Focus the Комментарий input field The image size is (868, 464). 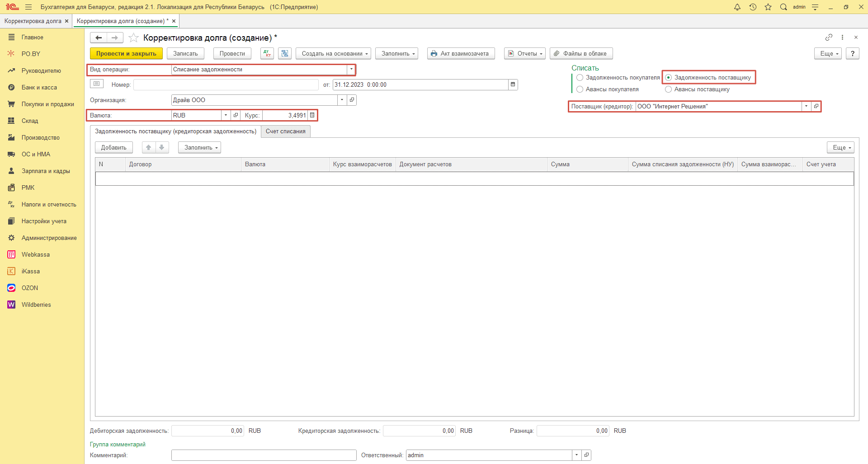(x=264, y=455)
